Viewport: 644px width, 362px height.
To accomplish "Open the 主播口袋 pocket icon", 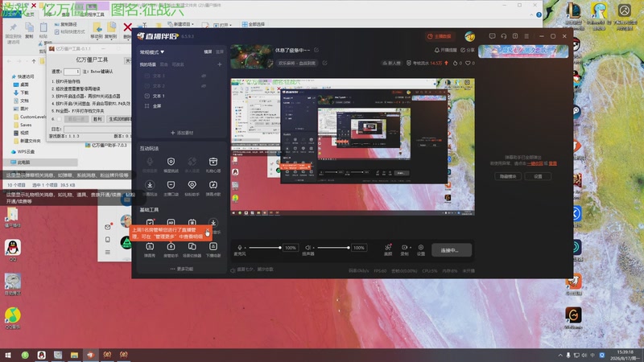I will coord(171,185).
